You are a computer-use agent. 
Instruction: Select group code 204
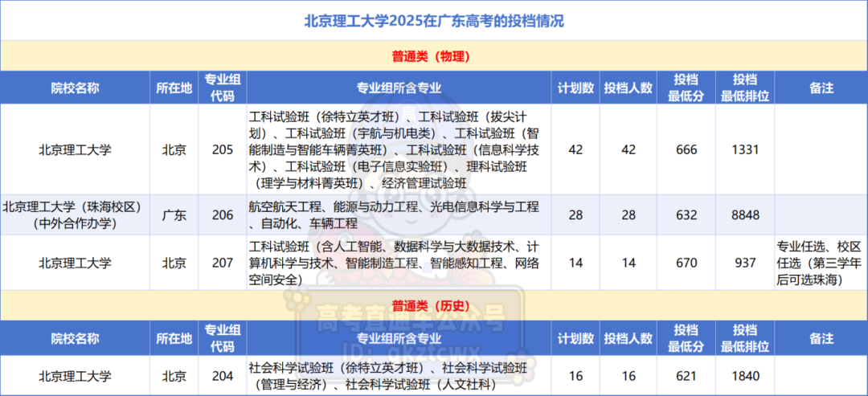coord(223,376)
